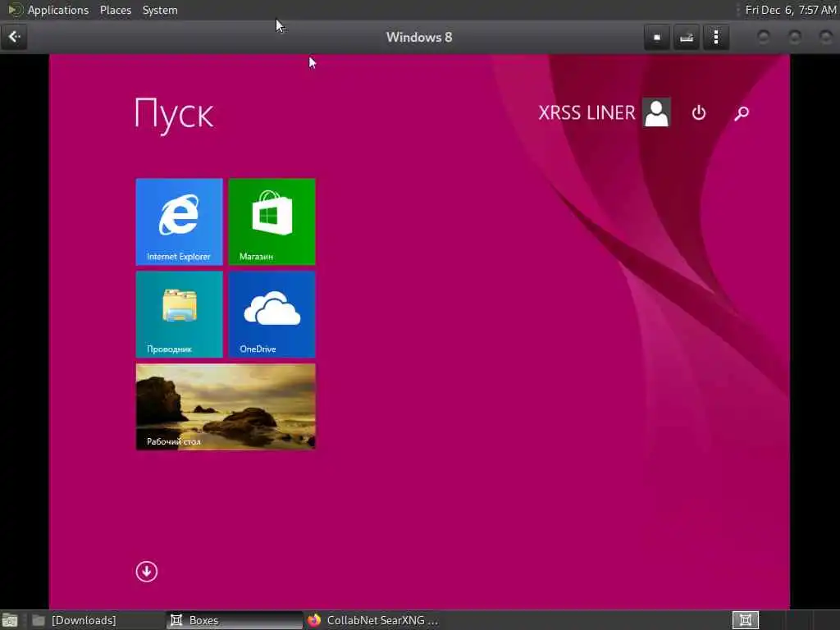Click the Boxes keyboard shortcuts button
The width and height of the screenshot is (840, 630).
point(687,38)
